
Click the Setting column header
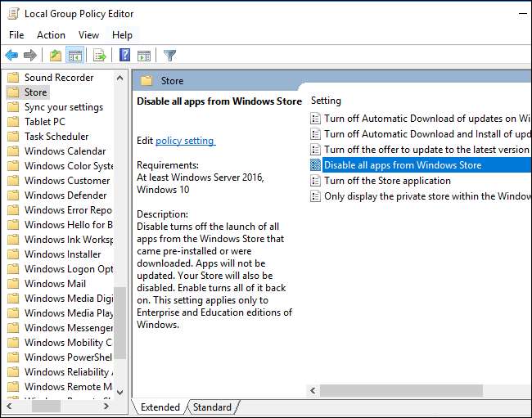click(326, 101)
